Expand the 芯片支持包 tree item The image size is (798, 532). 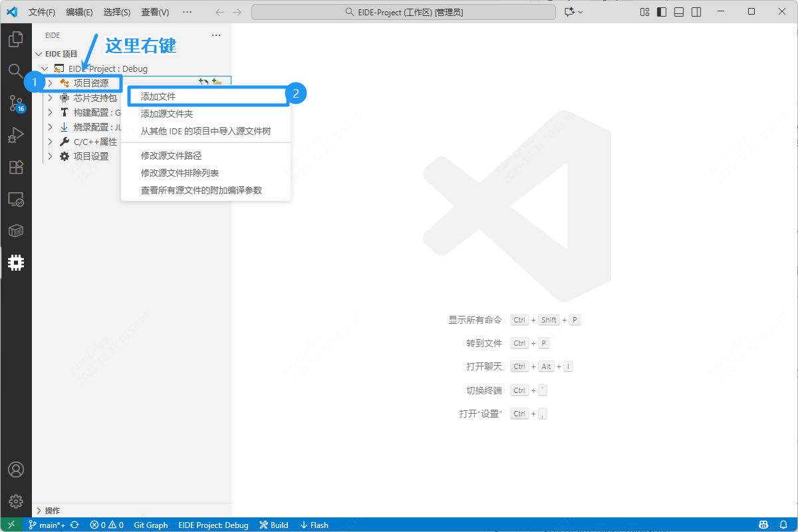tap(51, 97)
